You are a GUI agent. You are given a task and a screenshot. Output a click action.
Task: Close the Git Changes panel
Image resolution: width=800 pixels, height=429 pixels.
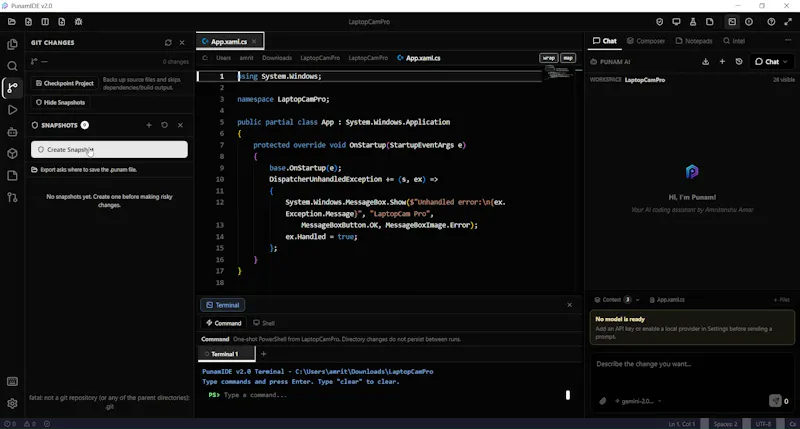point(182,43)
